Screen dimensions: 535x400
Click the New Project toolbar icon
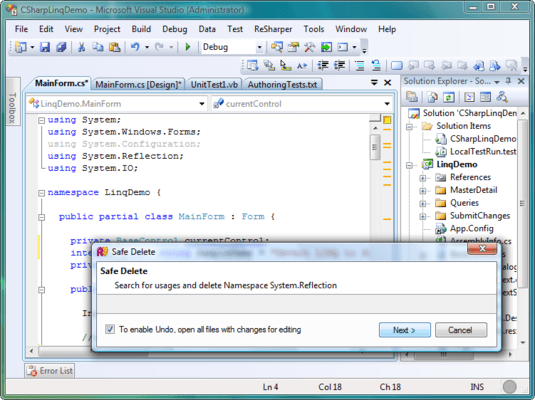[21, 47]
